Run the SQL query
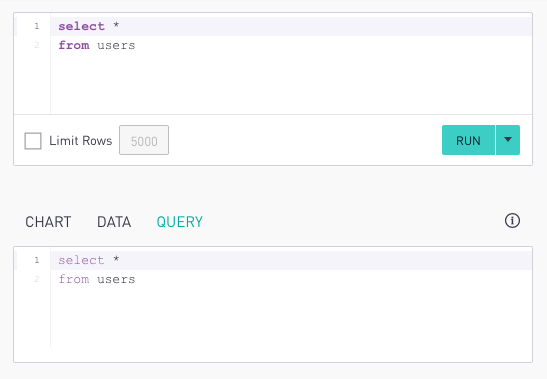Viewport: 547px width, 379px height. (468, 140)
